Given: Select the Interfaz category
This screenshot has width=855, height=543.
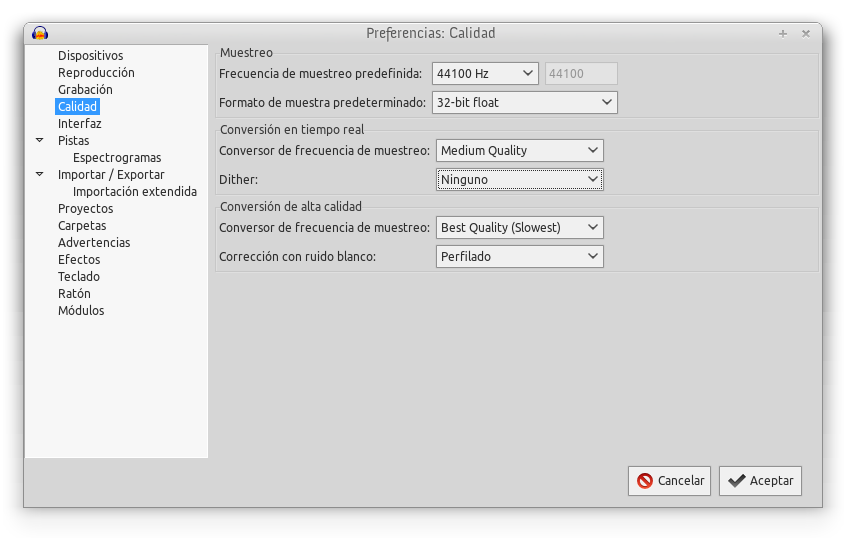Looking at the screenshot, I should (79, 124).
